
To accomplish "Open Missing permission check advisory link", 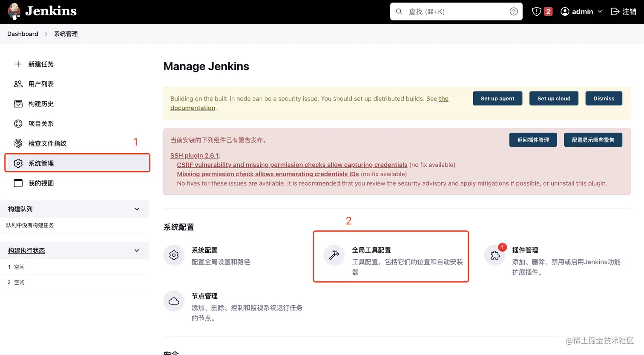I will pos(268,174).
